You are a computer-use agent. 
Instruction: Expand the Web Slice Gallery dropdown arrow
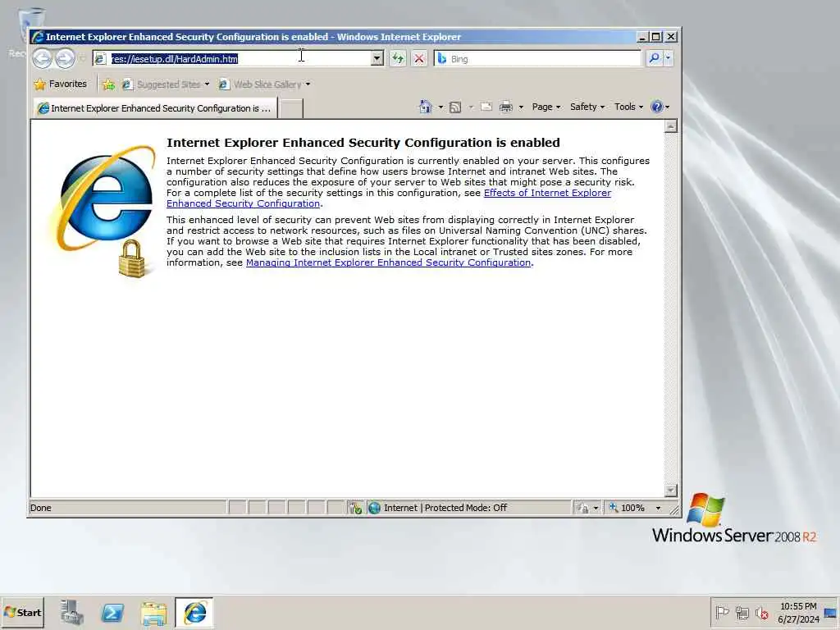(x=308, y=84)
